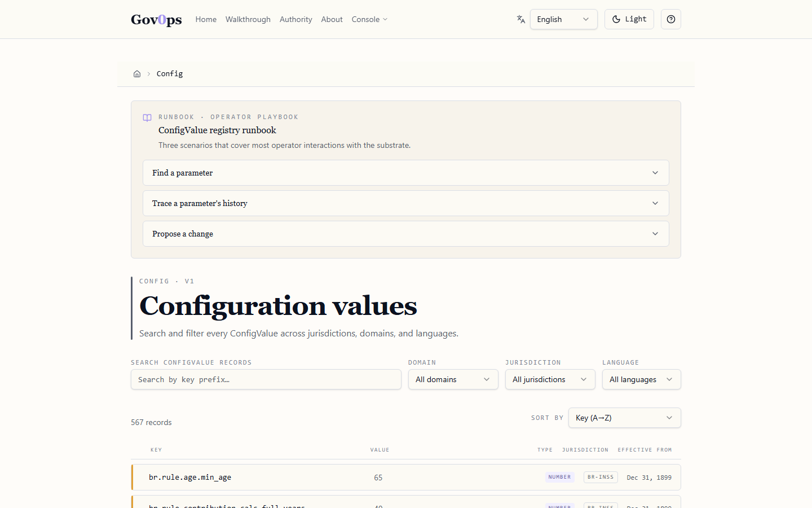Click the Configuration values heading
The image size is (812, 508).
click(x=278, y=306)
